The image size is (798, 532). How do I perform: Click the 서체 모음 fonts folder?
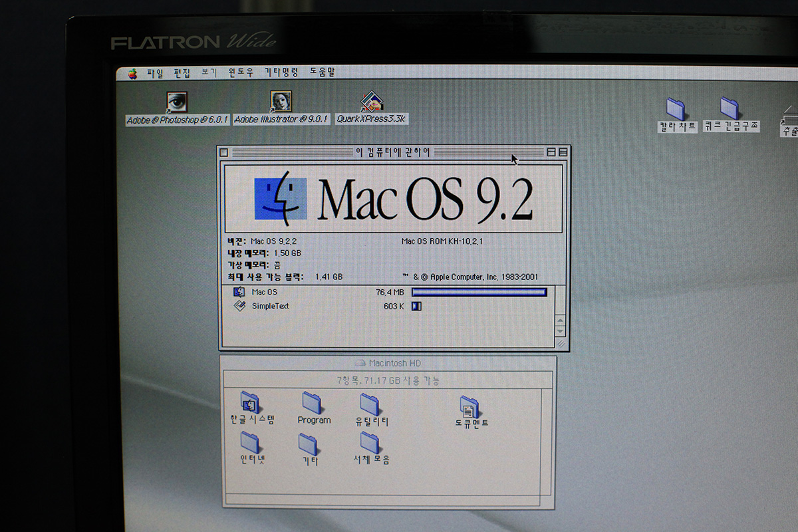coord(370,443)
